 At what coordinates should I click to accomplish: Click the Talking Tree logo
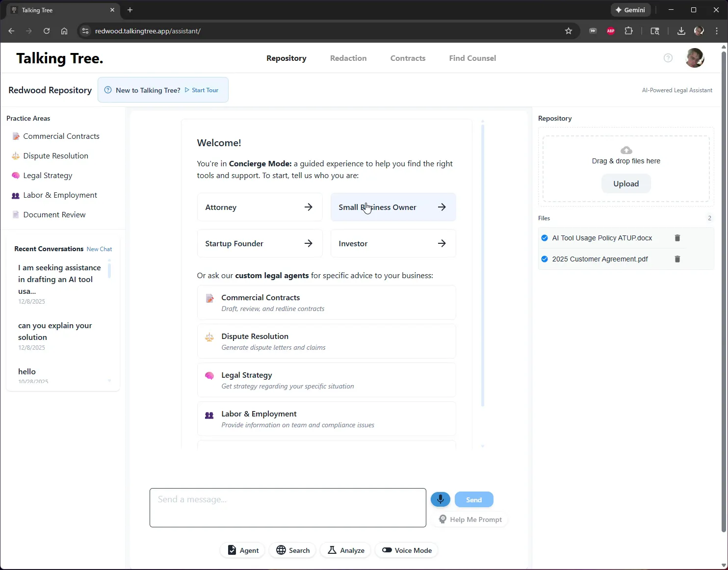(60, 58)
